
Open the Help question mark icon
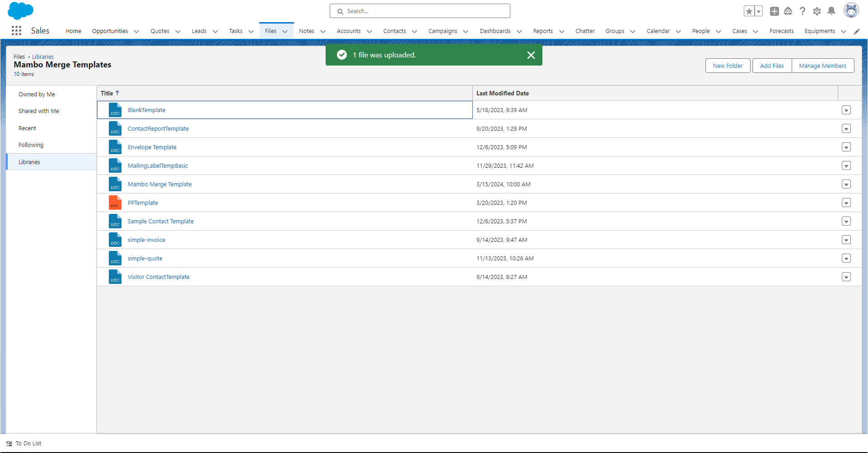click(803, 11)
